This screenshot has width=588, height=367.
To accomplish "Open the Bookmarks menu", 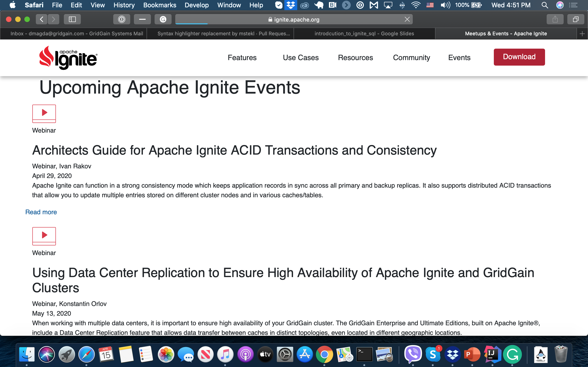I will pyautogui.click(x=160, y=5).
